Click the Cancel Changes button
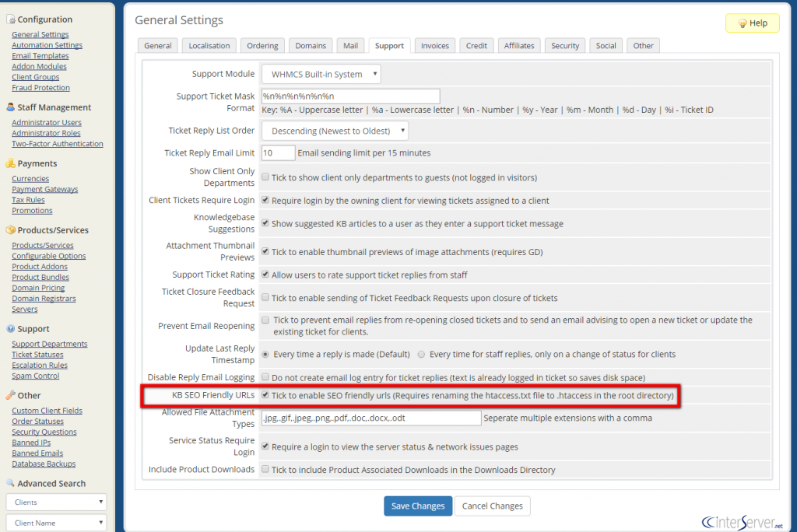This screenshot has width=797, height=532. (x=492, y=506)
